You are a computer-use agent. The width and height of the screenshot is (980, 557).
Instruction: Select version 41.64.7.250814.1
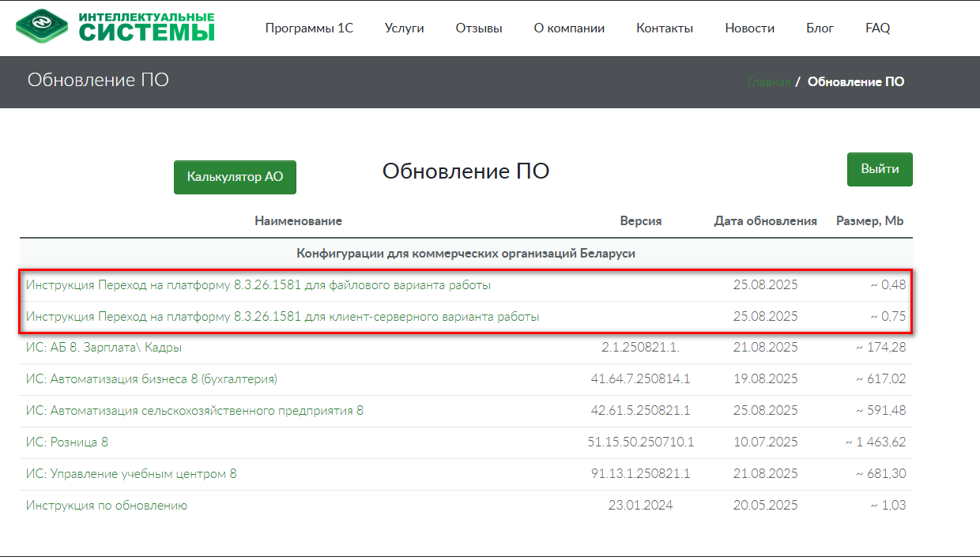click(641, 379)
